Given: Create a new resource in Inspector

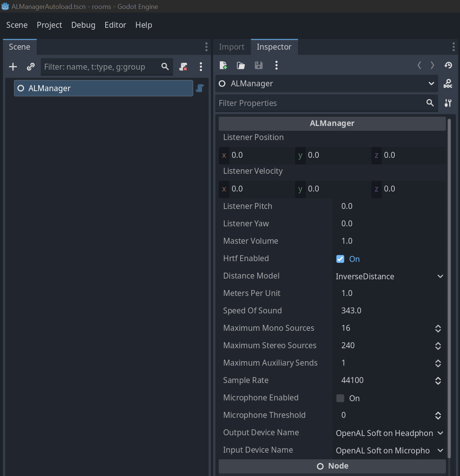Looking at the screenshot, I should point(223,66).
